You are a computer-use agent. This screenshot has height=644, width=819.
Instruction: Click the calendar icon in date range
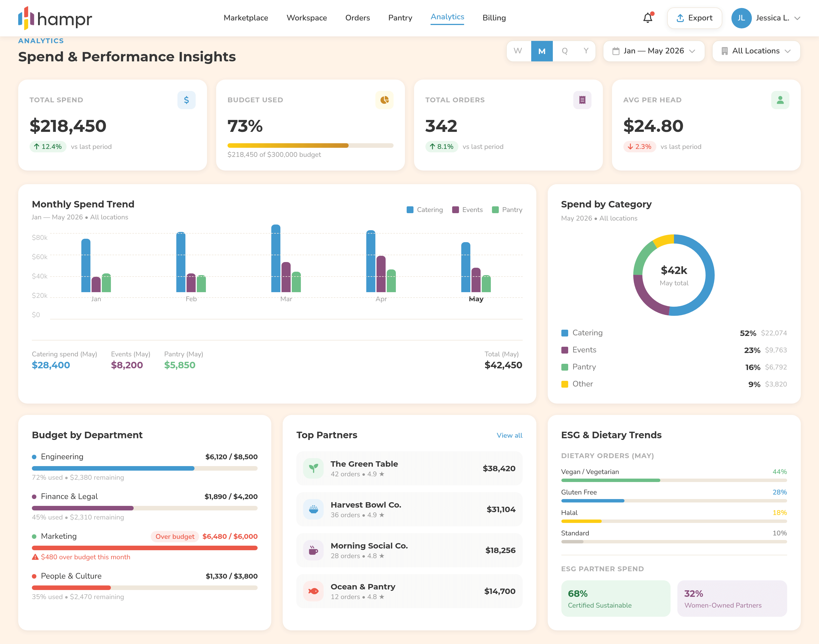(616, 51)
